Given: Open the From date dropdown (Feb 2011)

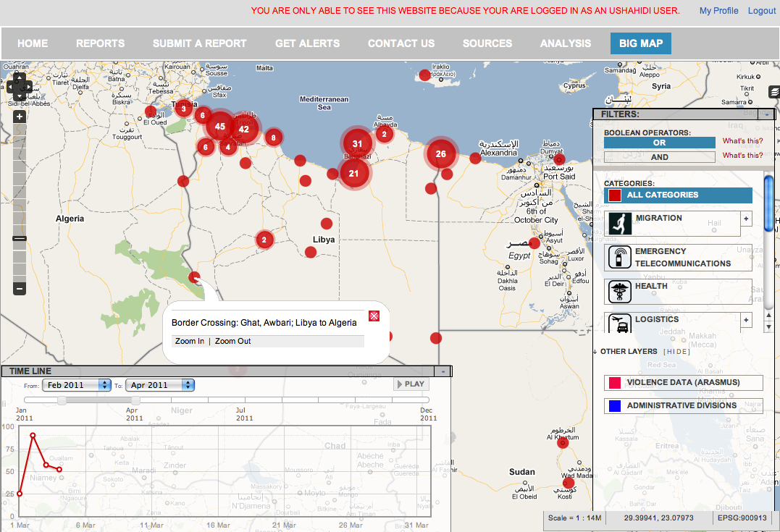Looking at the screenshot, I should pyautogui.click(x=76, y=385).
